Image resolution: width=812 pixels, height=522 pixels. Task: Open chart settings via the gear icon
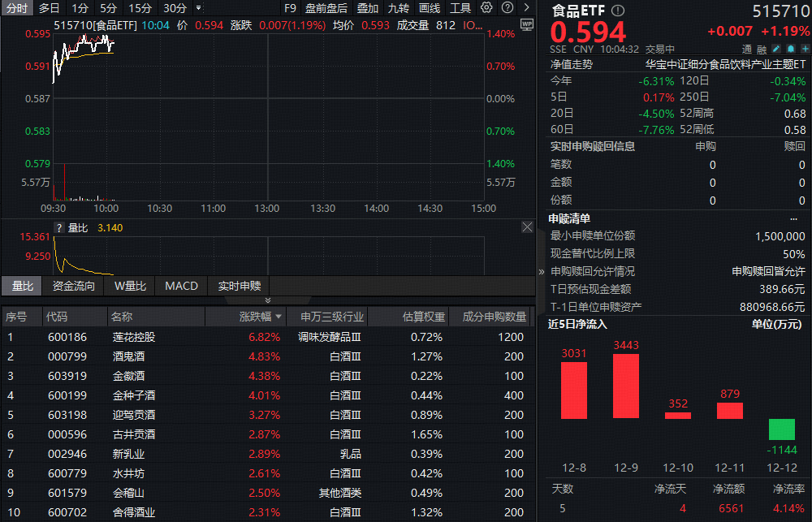click(x=487, y=7)
